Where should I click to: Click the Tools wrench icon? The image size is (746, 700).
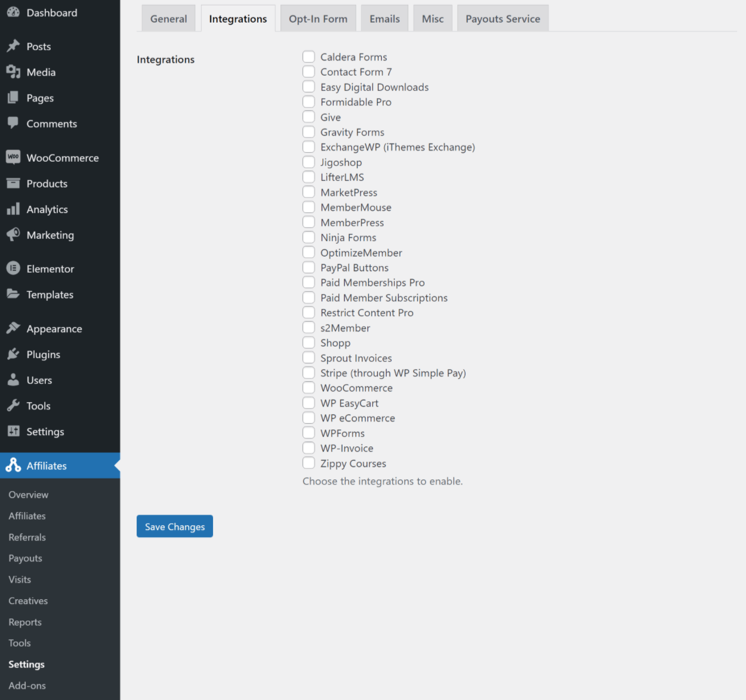pos(13,405)
